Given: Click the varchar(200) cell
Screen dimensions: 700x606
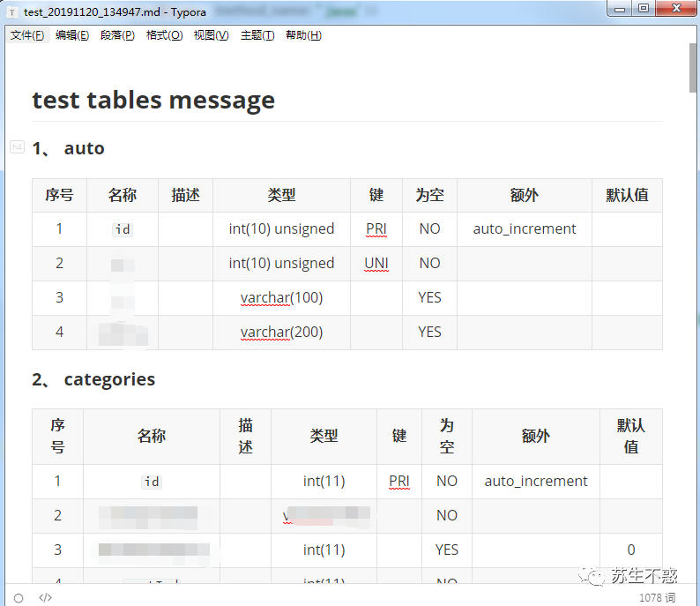Looking at the screenshot, I should (x=282, y=333).
